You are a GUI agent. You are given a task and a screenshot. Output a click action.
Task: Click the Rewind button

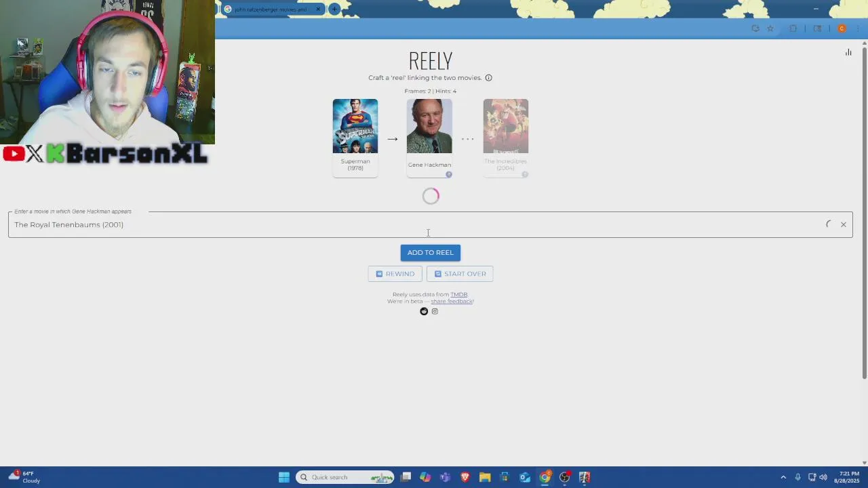pyautogui.click(x=395, y=274)
